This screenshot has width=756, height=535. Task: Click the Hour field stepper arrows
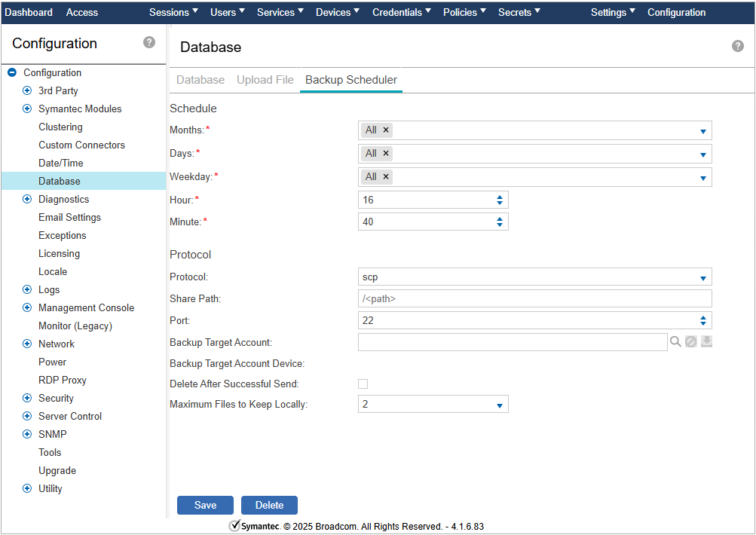click(499, 200)
